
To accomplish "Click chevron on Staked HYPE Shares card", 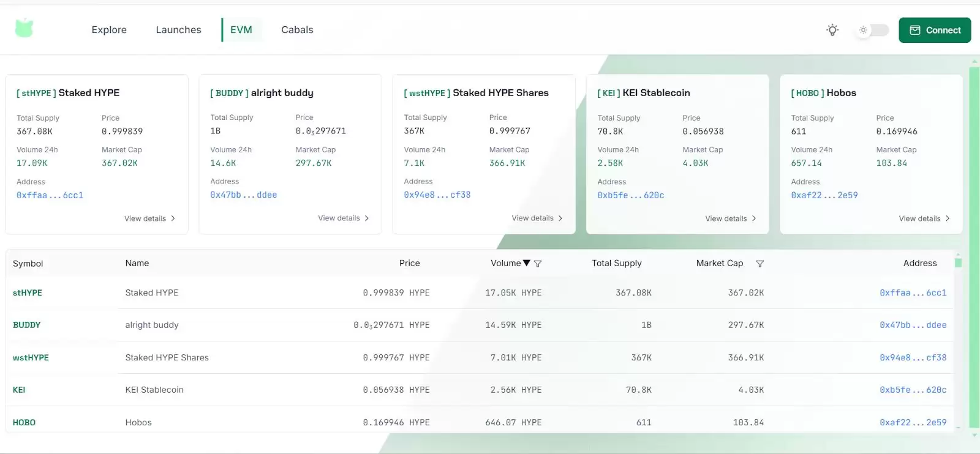I will (x=560, y=218).
